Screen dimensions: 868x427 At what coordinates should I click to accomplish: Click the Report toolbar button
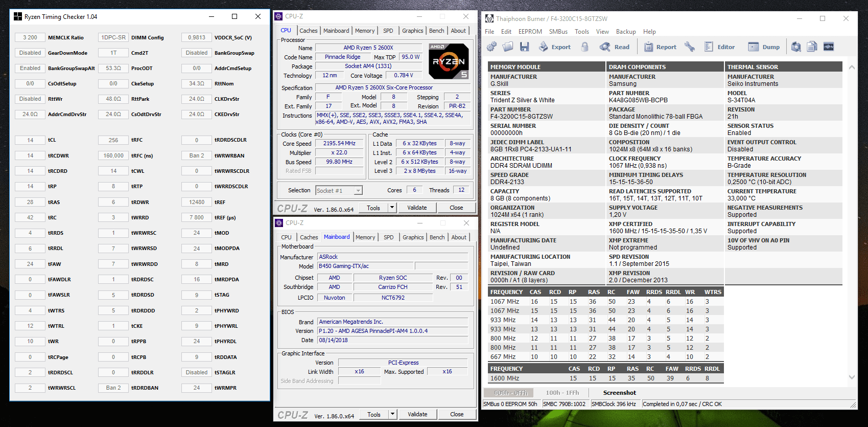(660, 47)
